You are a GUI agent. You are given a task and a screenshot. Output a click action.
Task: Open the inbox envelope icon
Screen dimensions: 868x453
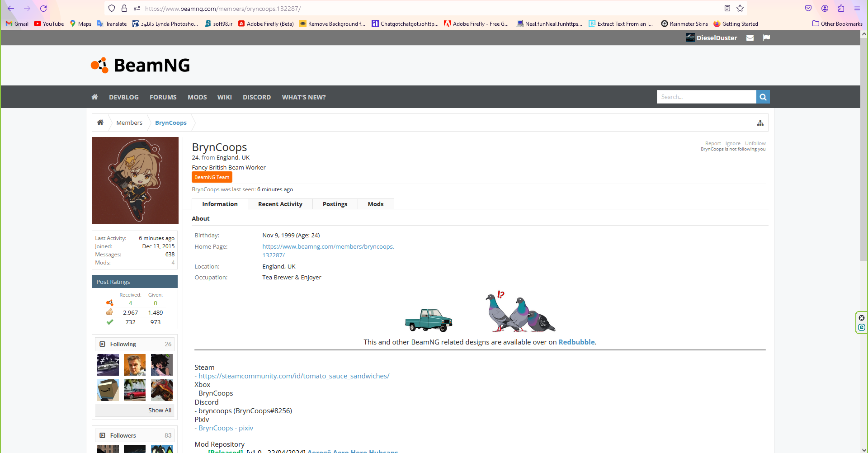pos(750,38)
